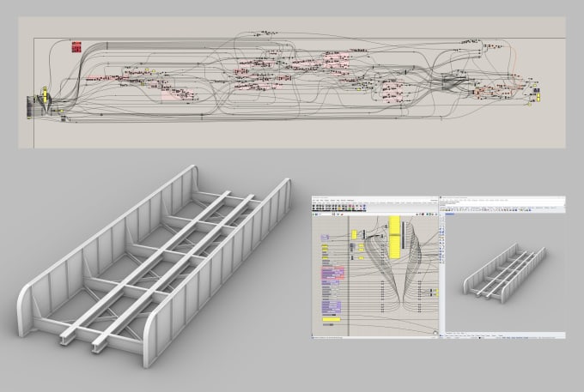Image resolution: width=584 pixels, height=392 pixels.
Task: Open the highlighted Perspective viewport title in Rhino
Action: pos(449,214)
